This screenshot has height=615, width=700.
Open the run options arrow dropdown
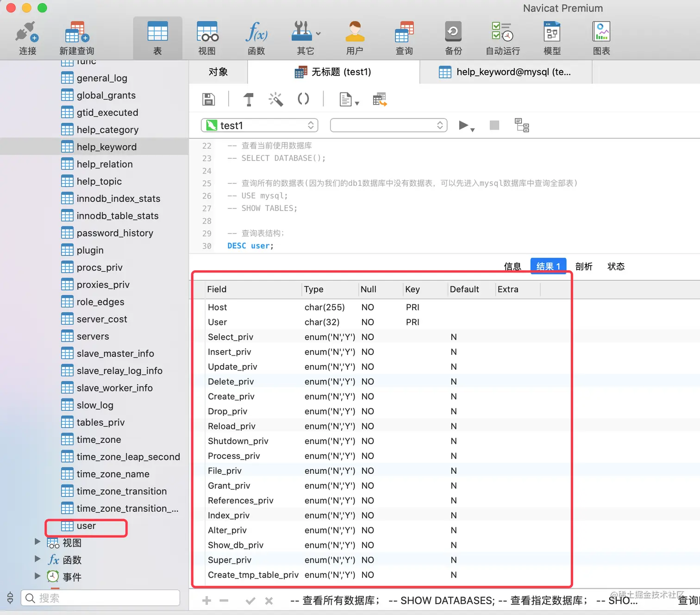pos(473,130)
